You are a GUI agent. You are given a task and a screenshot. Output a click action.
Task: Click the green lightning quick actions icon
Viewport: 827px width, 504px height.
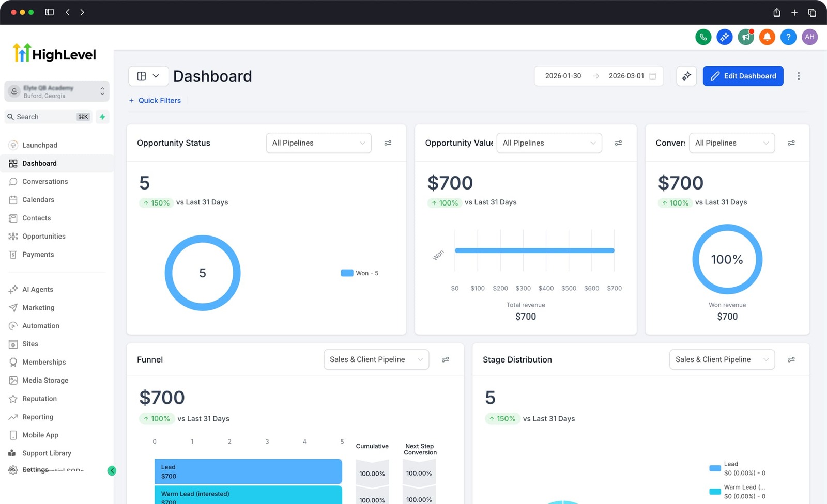(x=102, y=117)
